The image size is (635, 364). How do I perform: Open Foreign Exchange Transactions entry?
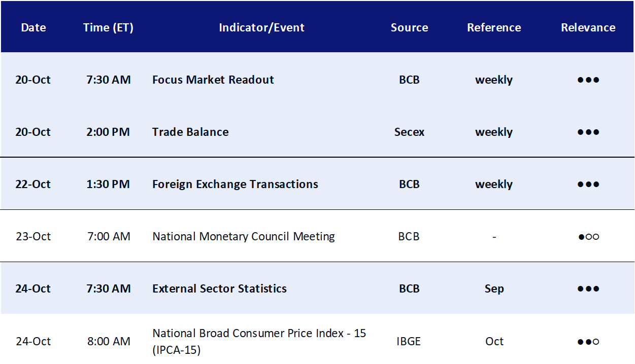pyautogui.click(x=235, y=184)
